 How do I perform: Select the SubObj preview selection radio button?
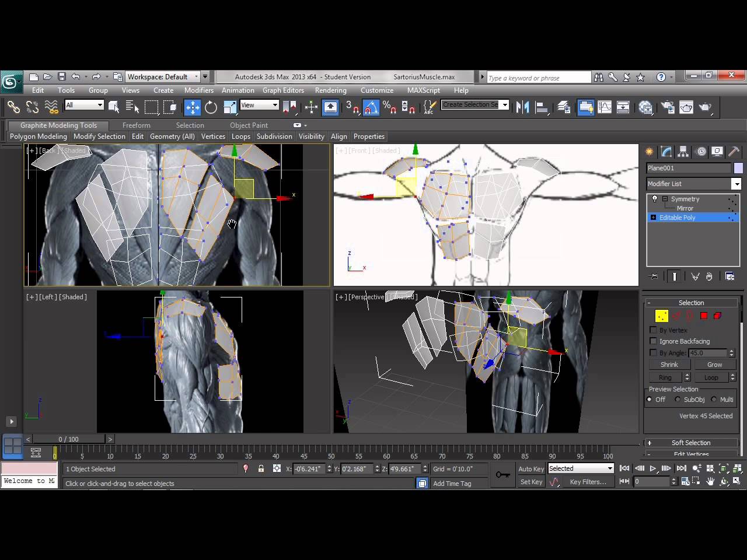pos(678,400)
